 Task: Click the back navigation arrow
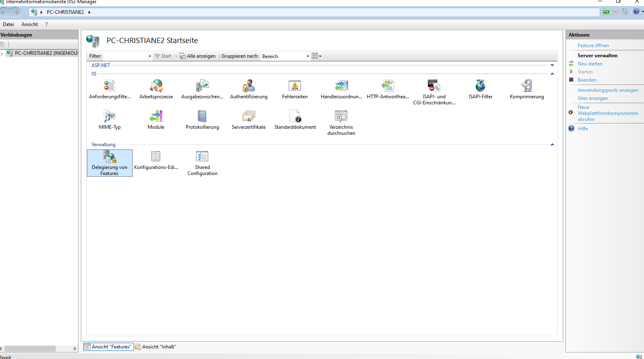point(4,12)
